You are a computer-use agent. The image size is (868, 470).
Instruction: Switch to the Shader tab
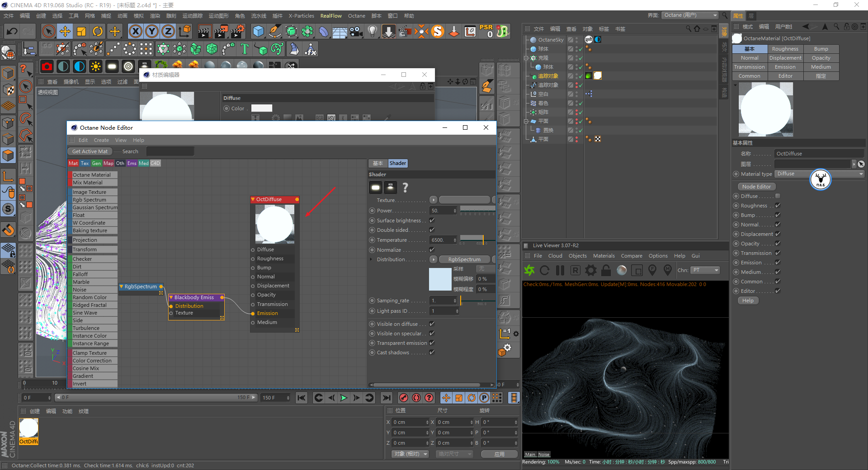pos(397,163)
